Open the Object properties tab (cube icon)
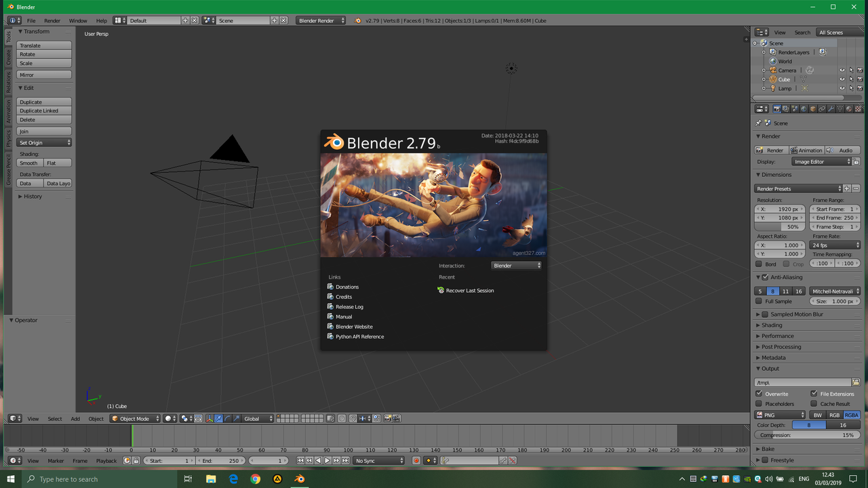Viewport: 868px width, 488px height. [x=813, y=108]
